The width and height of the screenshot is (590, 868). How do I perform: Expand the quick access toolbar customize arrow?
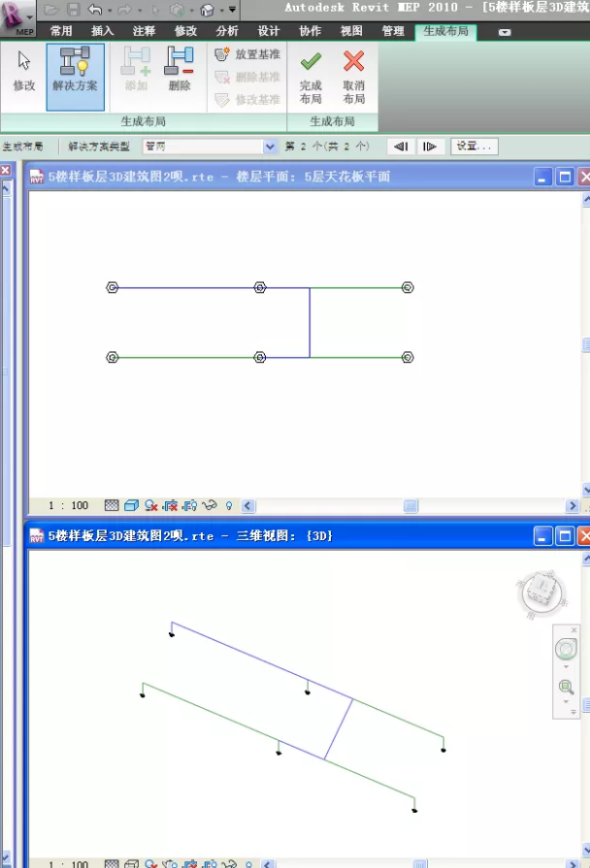coord(232,10)
